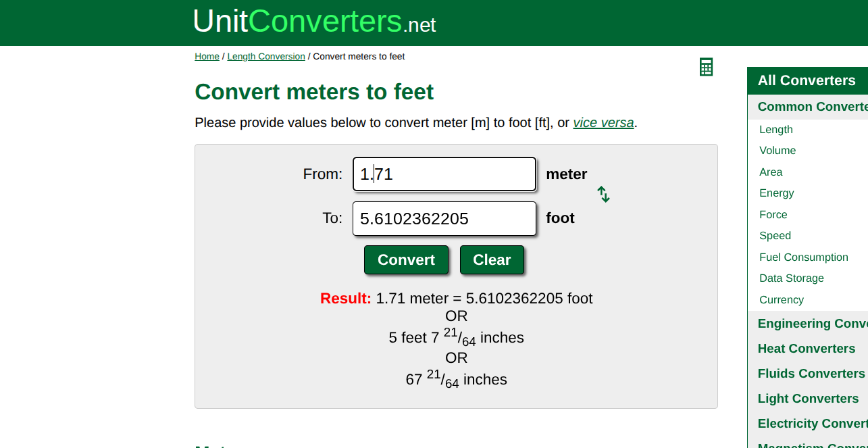
Task: Open Fuel Consumption converter
Action: tap(803, 257)
